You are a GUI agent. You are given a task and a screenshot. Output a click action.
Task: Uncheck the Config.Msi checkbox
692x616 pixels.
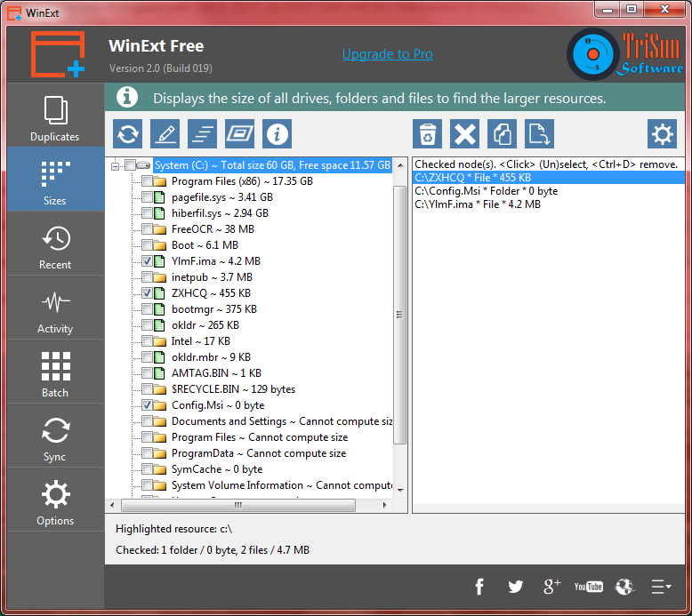click(x=147, y=405)
